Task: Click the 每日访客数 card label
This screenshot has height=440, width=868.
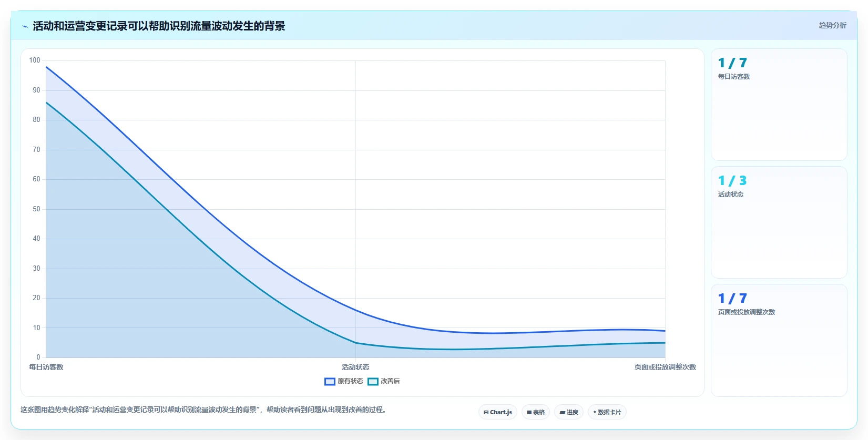Action: pos(734,77)
